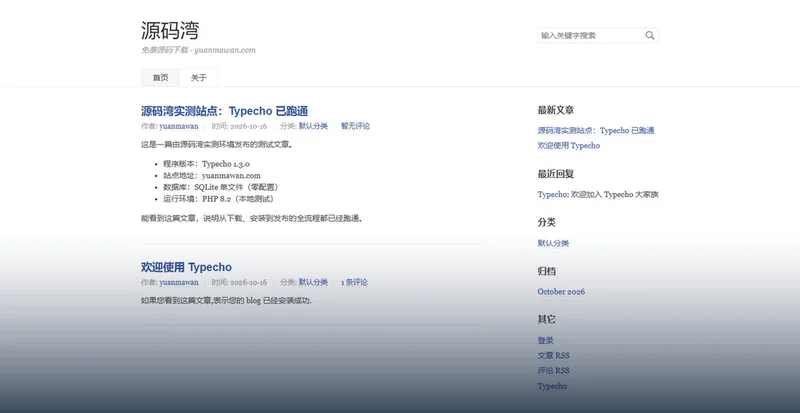Click Typecho recent reply link in sidebar

point(552,195)
